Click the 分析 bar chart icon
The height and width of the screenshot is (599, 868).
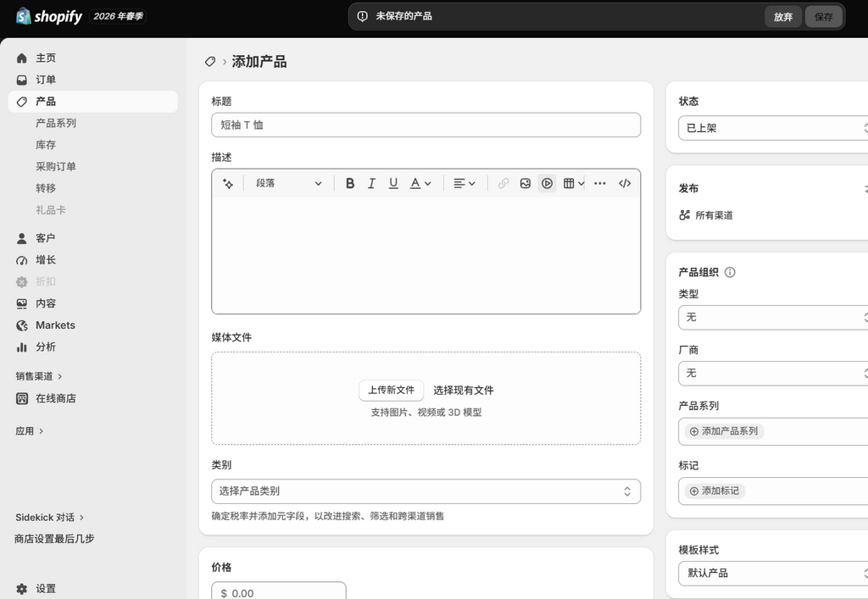pos(21,347)
